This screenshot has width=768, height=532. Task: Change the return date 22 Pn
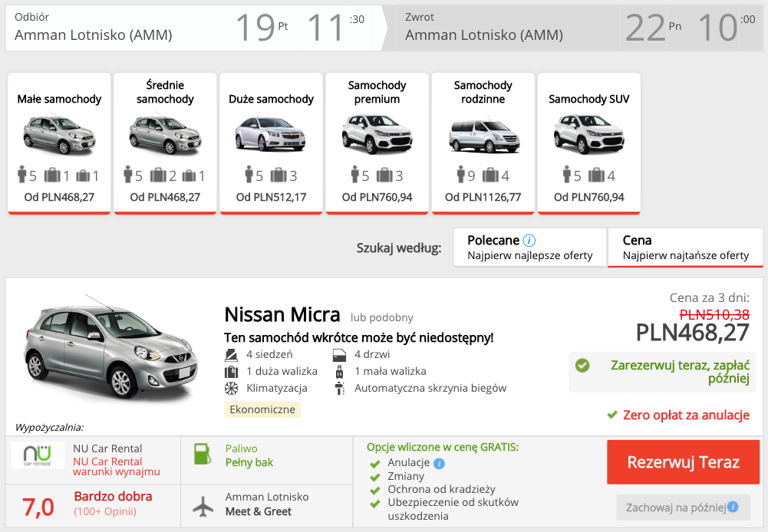coord(654,28)
